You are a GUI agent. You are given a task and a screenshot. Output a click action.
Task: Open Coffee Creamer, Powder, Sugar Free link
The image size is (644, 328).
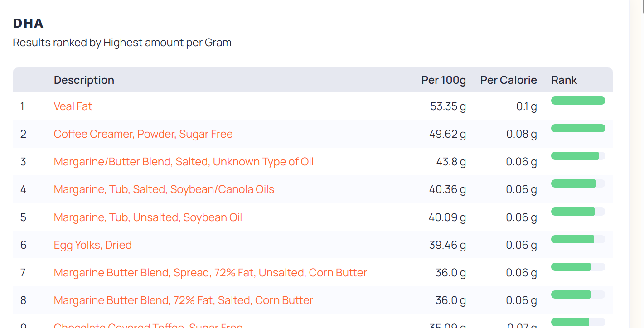tap(143, 134)
